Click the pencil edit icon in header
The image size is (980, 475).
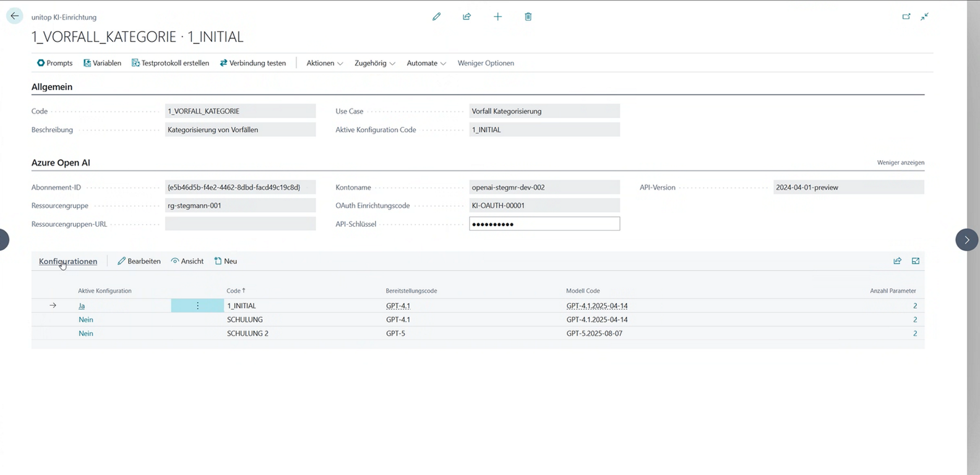(x=436, y=17)
